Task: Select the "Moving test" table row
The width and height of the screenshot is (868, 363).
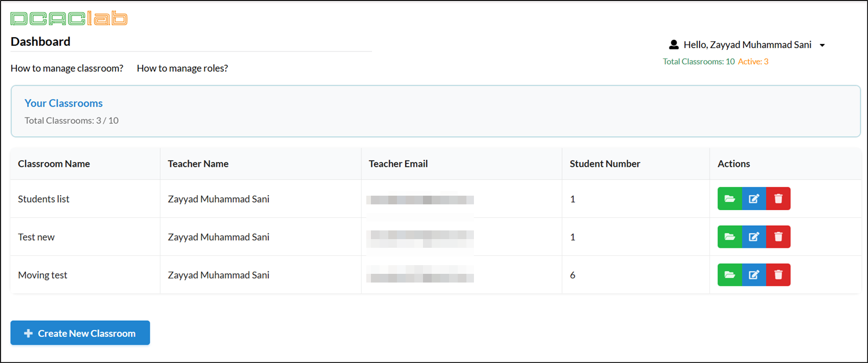Action: pos(347,274)
